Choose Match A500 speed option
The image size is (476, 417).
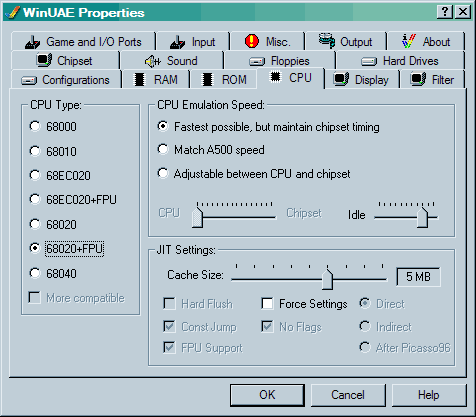point(163,149)
